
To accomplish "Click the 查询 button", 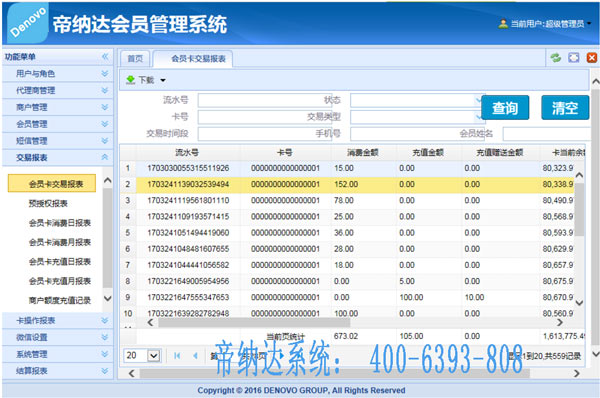I will coord(505,108).
